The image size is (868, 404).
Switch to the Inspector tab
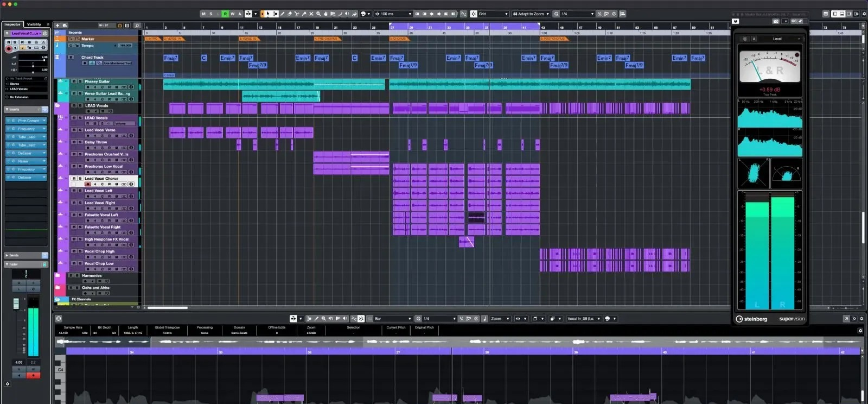[12, 24]
